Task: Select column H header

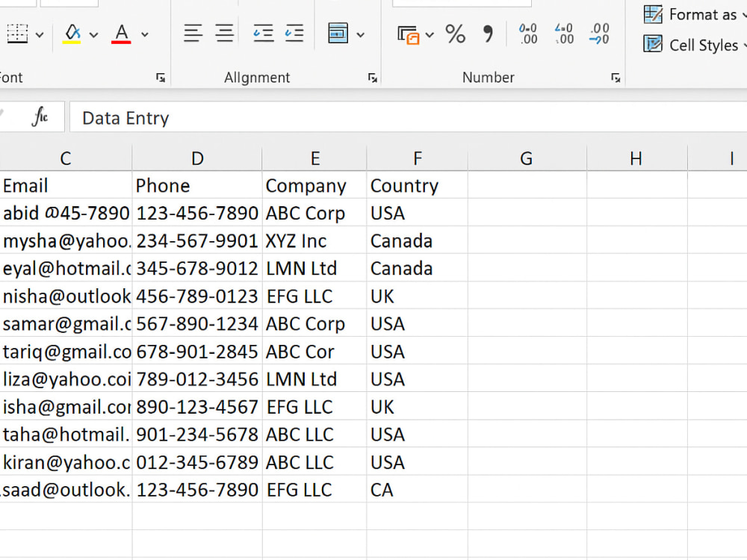Action: click(x=637, y=158)
